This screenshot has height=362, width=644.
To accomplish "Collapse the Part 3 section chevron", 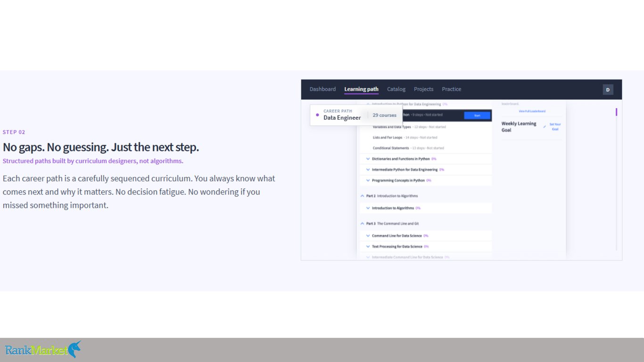I will [362, 223].
